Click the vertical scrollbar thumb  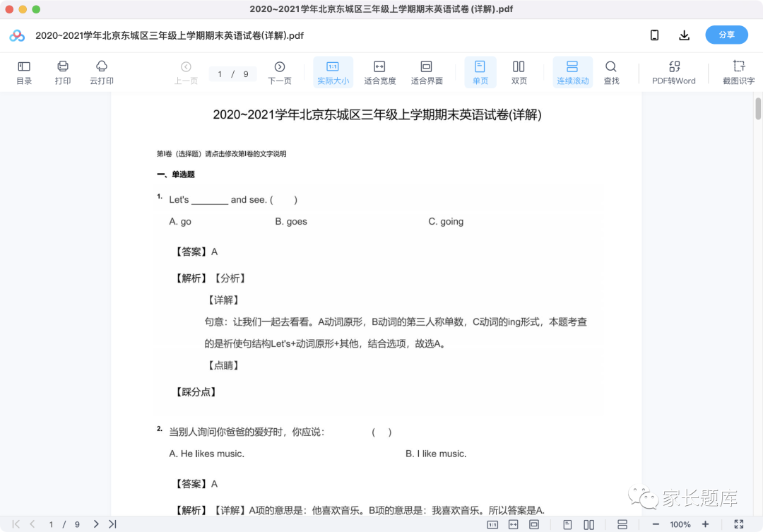point(757,108)
